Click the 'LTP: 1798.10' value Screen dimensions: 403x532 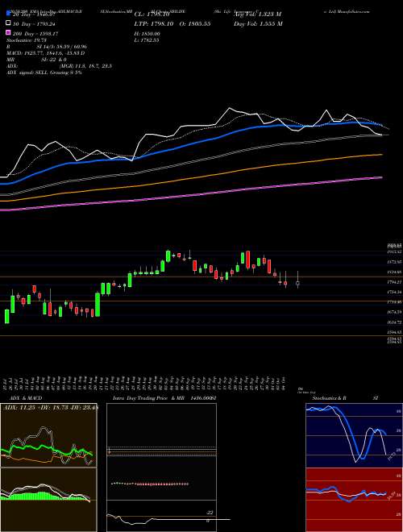click(154, 23)
